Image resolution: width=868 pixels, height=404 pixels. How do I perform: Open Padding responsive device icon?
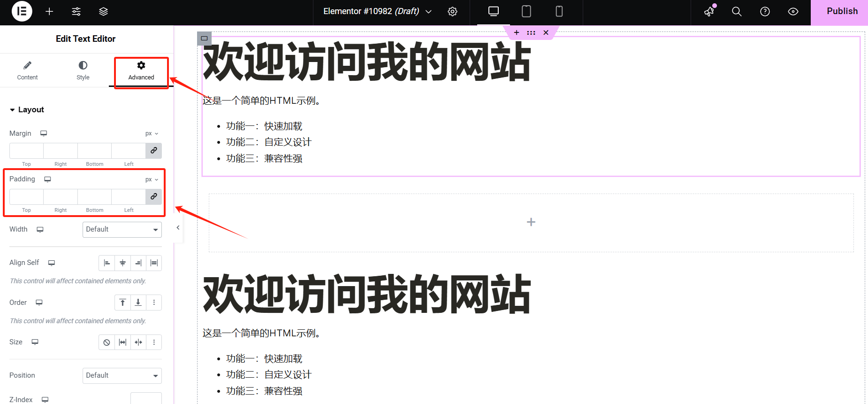pyautogui.click(x=47, y=179)
